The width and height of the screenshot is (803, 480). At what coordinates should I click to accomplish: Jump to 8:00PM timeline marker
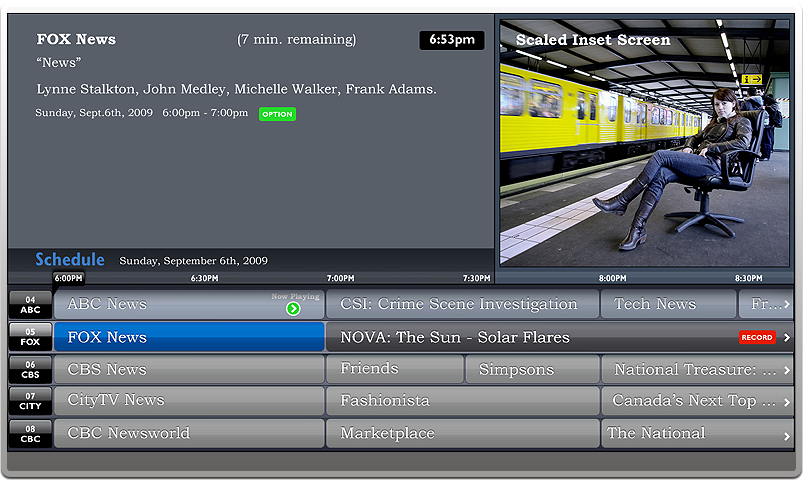[612, 278]
